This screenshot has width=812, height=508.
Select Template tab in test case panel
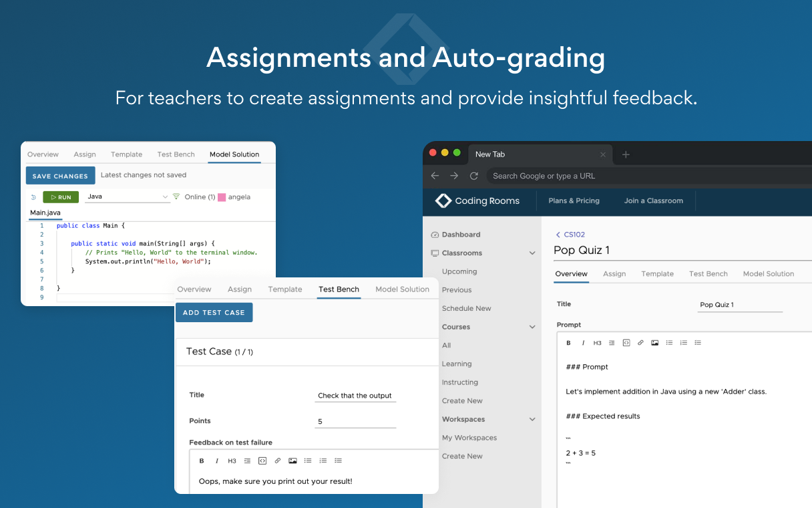[285, 289]
